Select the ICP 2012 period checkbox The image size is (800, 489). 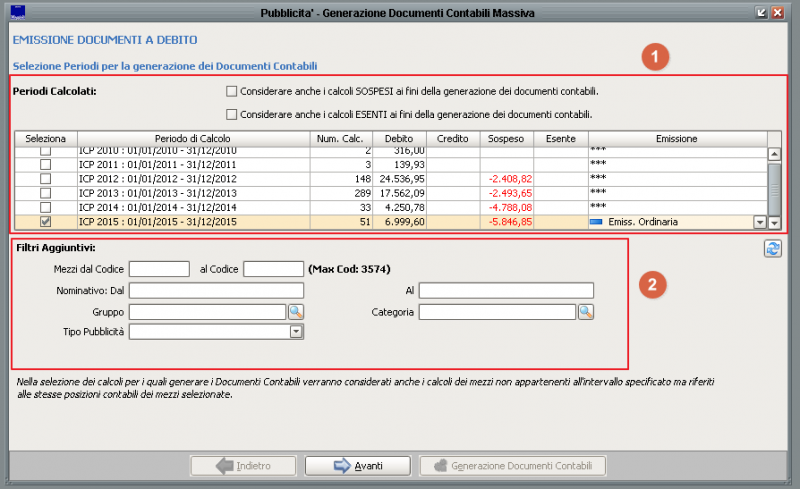click(x=45, y=179)
